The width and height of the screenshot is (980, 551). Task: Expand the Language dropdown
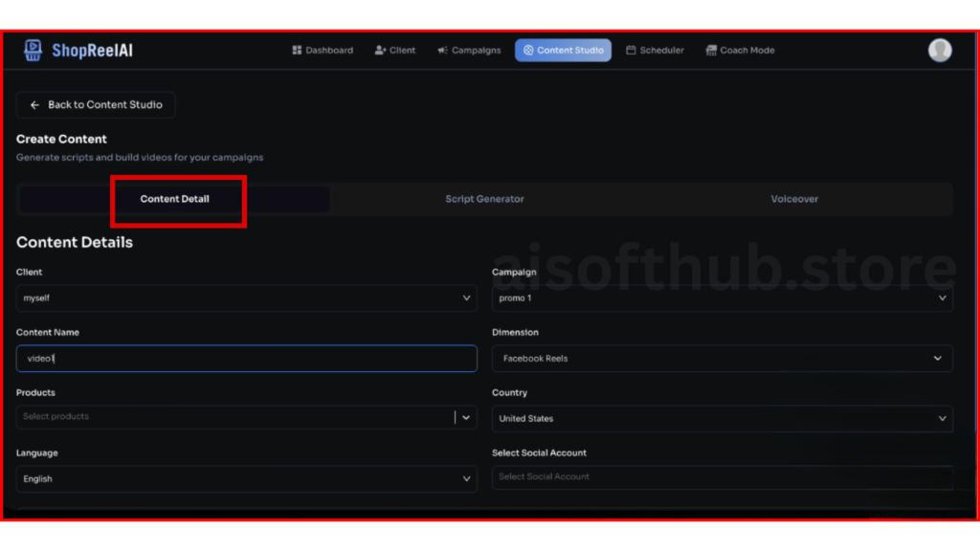click(246, 479)
